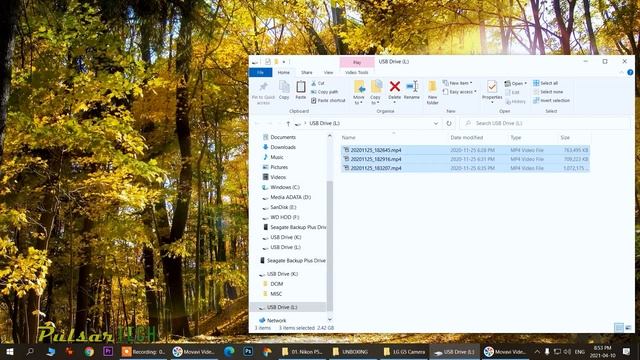Open Explorer help question mark icon
This screenshot has height=360, width=640.
(630, 73)
